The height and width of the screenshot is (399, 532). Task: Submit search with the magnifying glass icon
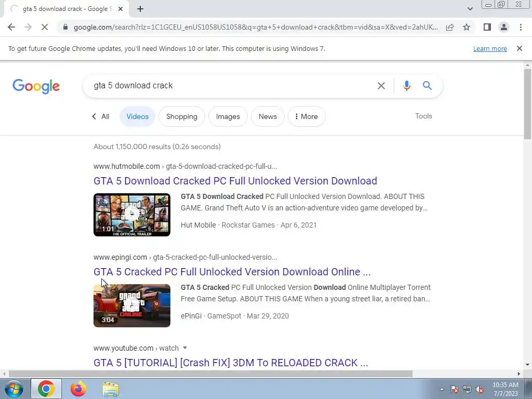[427, 86]
